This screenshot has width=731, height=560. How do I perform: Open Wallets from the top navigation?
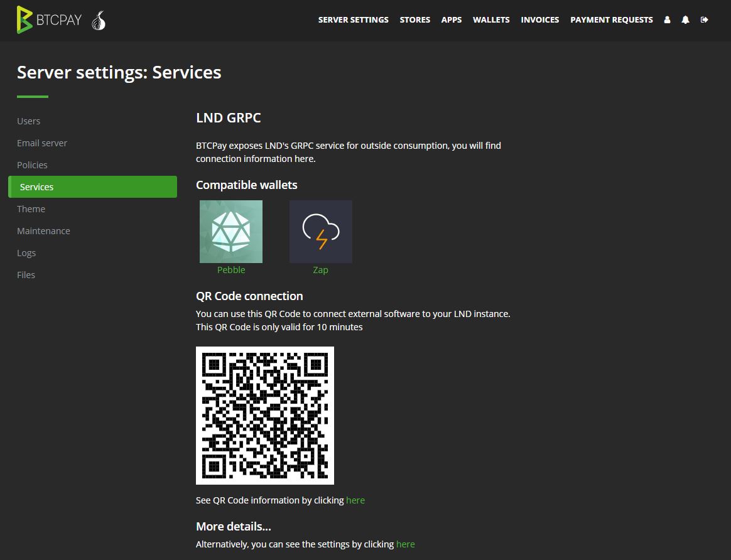491,19
